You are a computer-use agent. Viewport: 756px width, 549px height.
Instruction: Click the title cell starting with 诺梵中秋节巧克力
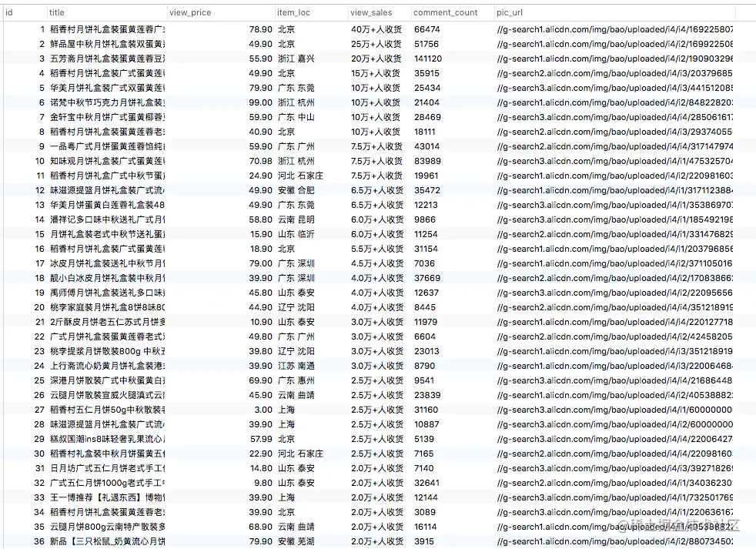[x=107, y=102]
